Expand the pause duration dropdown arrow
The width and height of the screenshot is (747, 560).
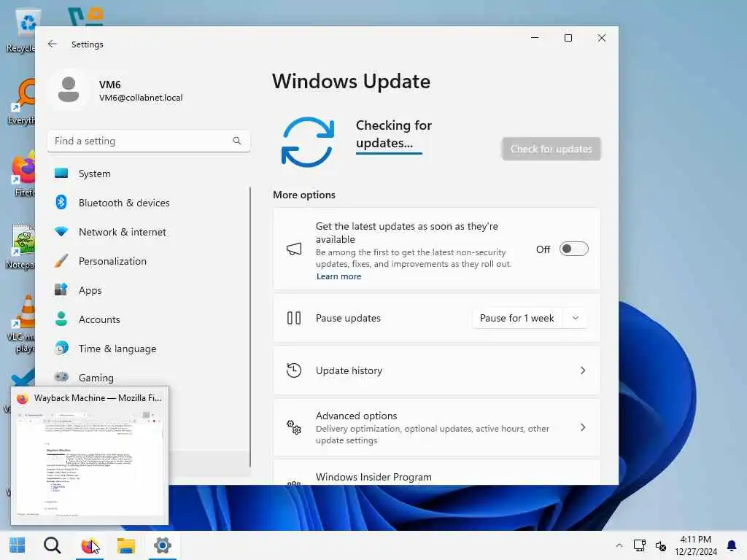[575, 318]
